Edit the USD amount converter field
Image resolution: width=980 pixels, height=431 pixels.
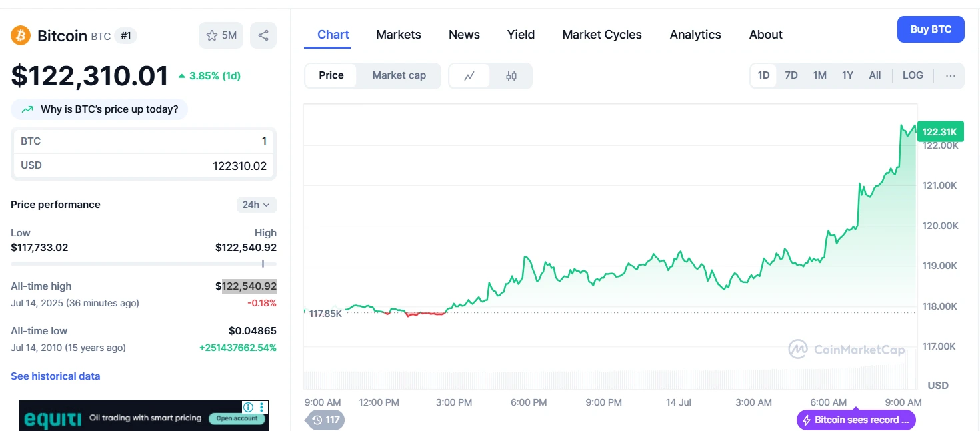(143, 165)
